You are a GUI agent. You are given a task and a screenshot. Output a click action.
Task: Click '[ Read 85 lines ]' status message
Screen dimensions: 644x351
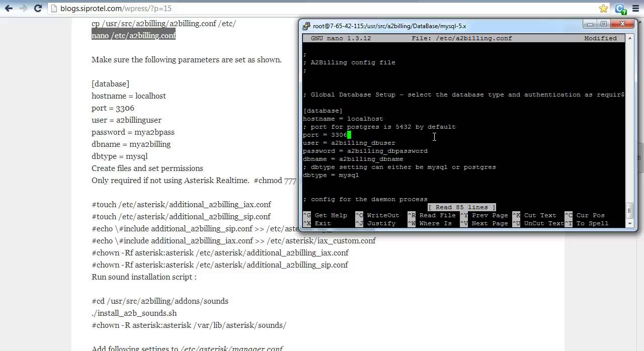462,207
